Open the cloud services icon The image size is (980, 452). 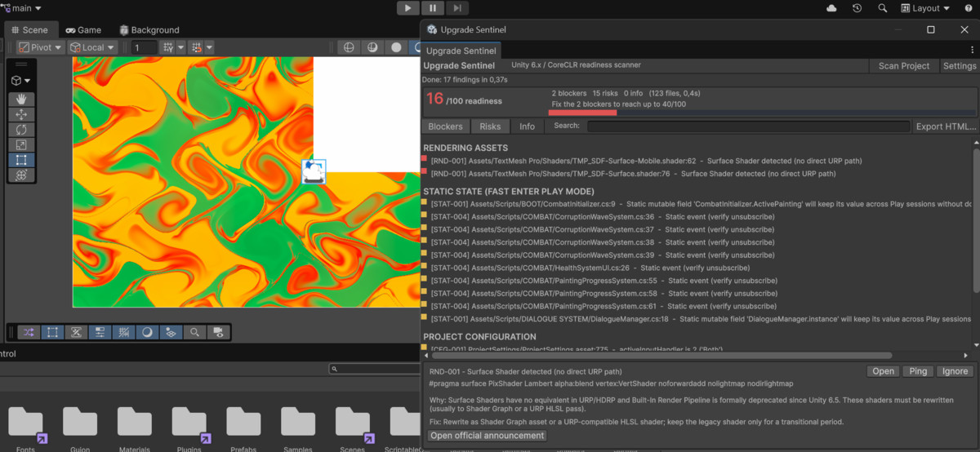point(831,8)
